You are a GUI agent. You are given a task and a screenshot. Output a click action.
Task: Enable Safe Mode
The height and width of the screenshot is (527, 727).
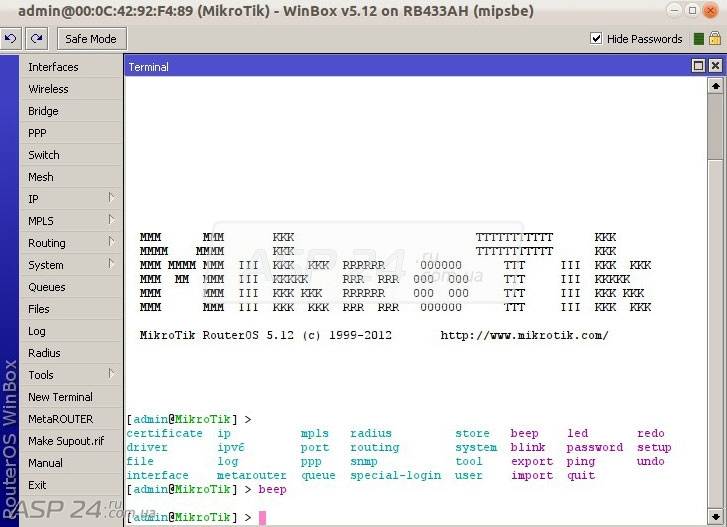[x=91, y=39]
